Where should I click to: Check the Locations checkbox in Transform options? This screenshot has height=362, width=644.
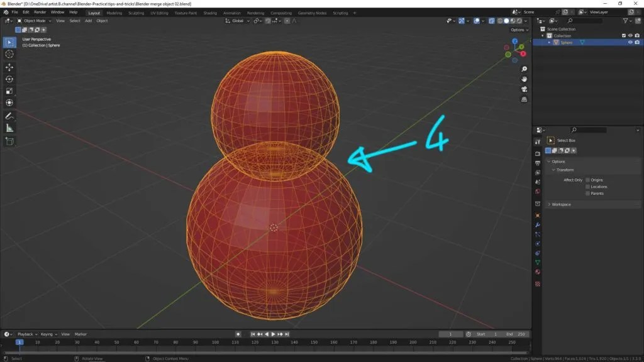[587, 186]
